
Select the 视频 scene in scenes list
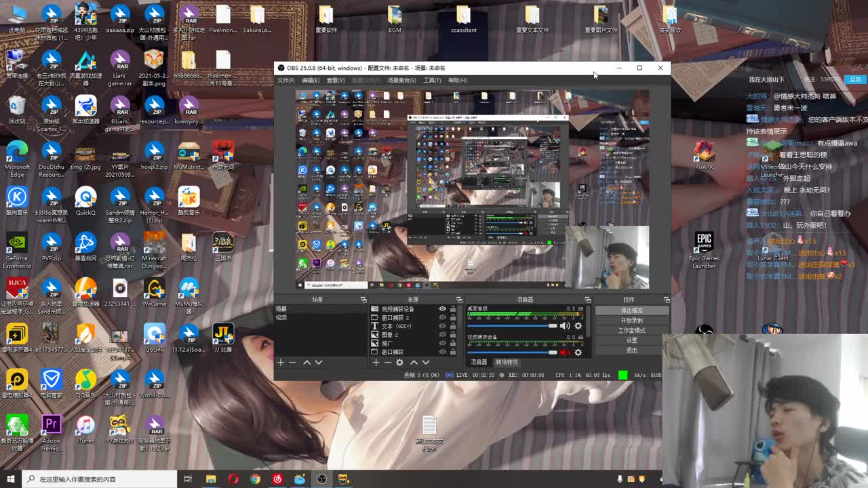point(320,317)
